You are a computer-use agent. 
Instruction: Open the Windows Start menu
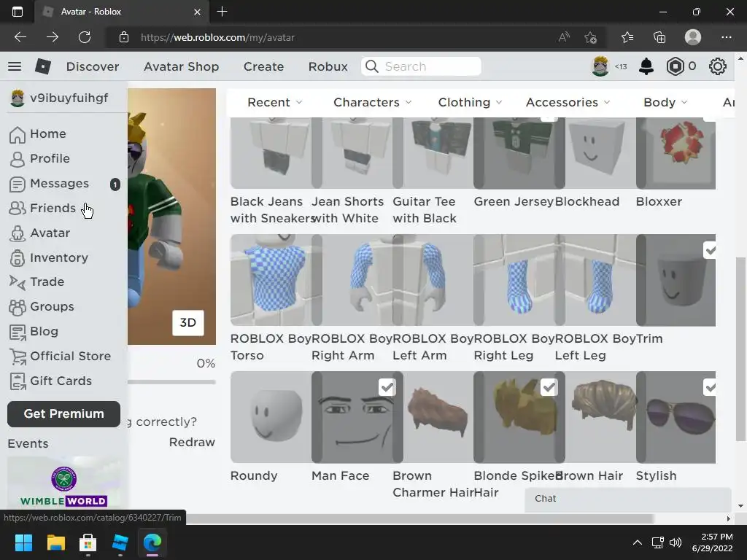coord(23,542)
